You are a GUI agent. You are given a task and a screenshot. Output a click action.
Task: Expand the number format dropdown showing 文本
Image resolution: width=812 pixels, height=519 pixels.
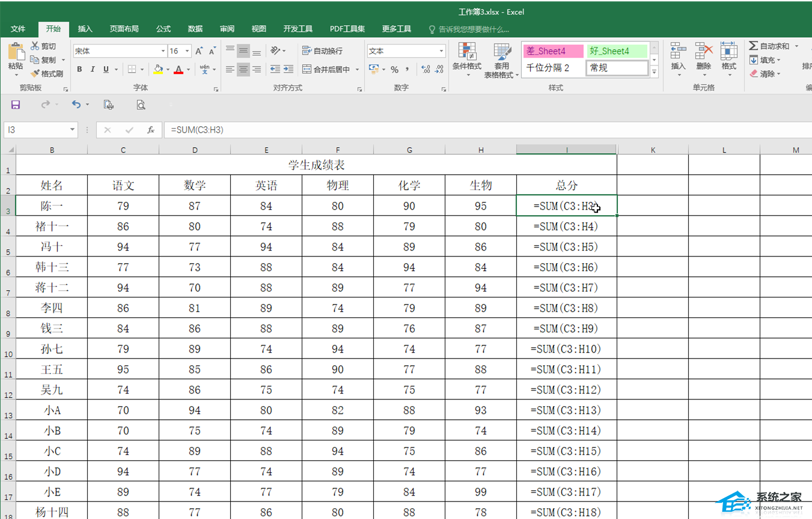click(x=441, y=51)
